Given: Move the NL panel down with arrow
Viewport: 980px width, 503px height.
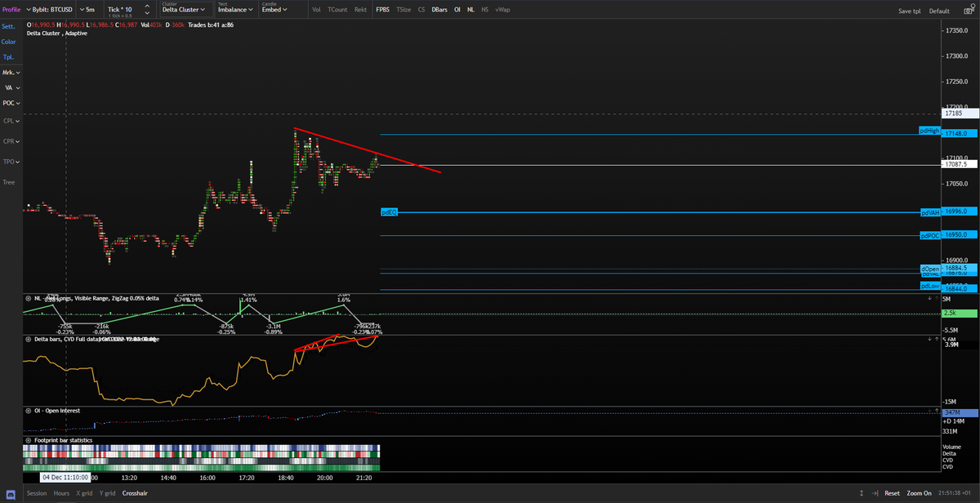Looking at the screenshot, I should click(929, 298).
